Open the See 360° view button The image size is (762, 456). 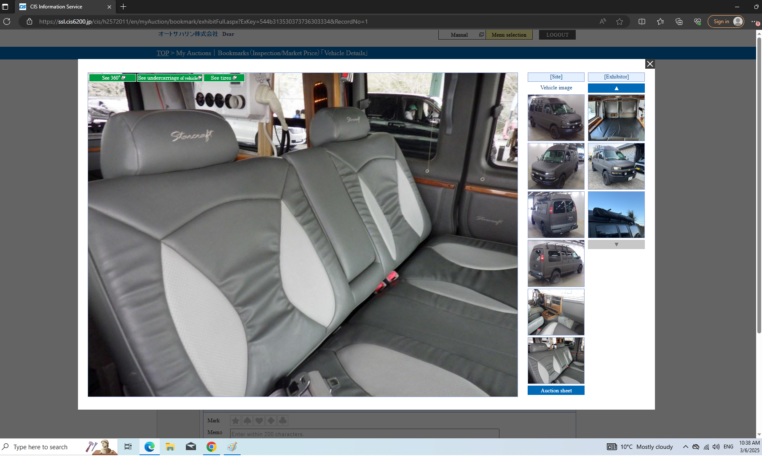point(112,78)
